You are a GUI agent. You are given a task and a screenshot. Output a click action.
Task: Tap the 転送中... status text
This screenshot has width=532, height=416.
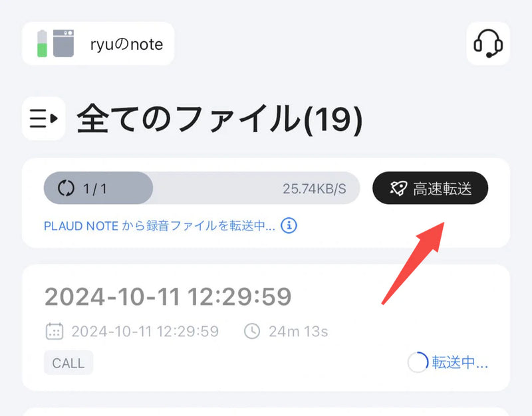(x=460, y=362)
